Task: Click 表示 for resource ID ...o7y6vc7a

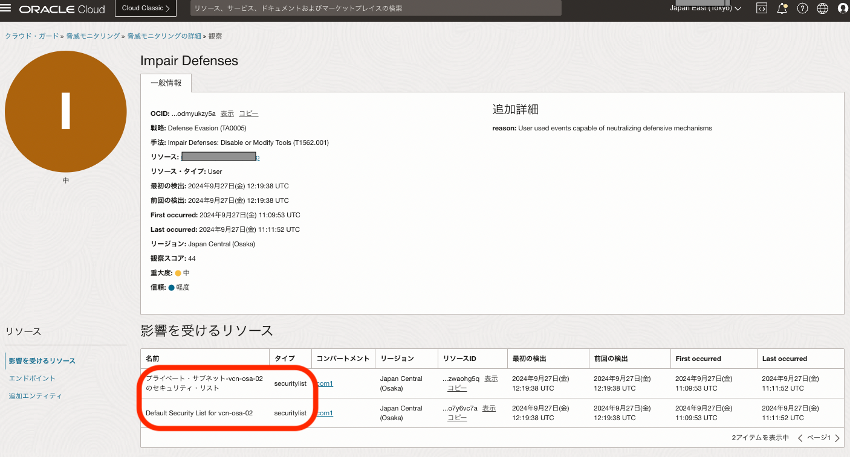Action: pyautogui.click(x=489, y=408)
